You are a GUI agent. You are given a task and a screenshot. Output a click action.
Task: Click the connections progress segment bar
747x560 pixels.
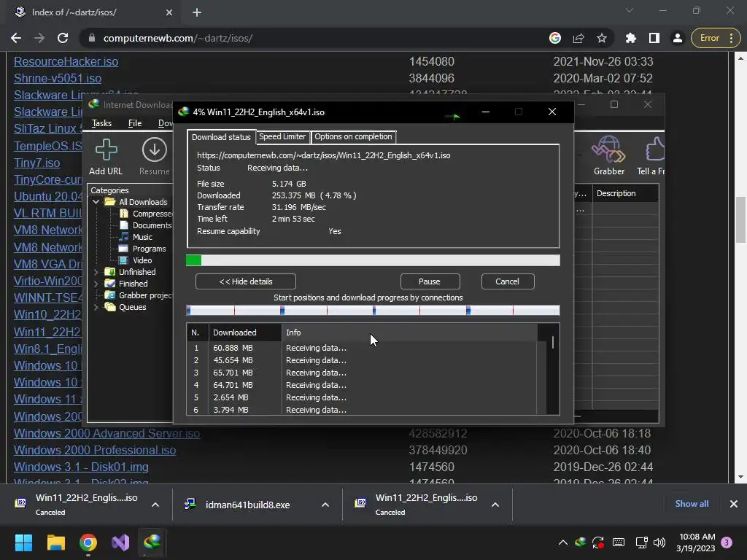click(373, 311)
